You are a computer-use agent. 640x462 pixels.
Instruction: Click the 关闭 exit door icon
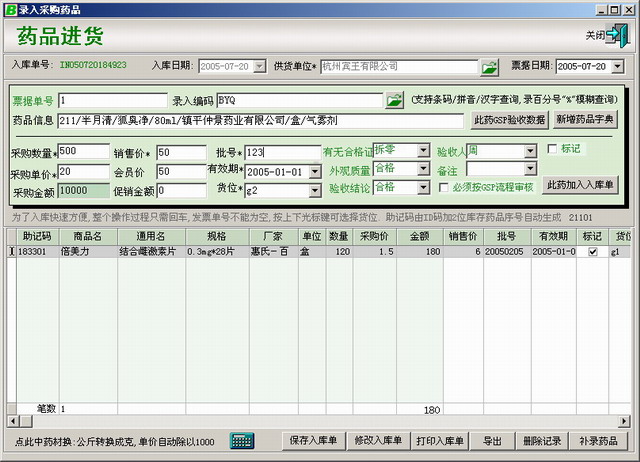pyautogui.click(x=619, y=35)
